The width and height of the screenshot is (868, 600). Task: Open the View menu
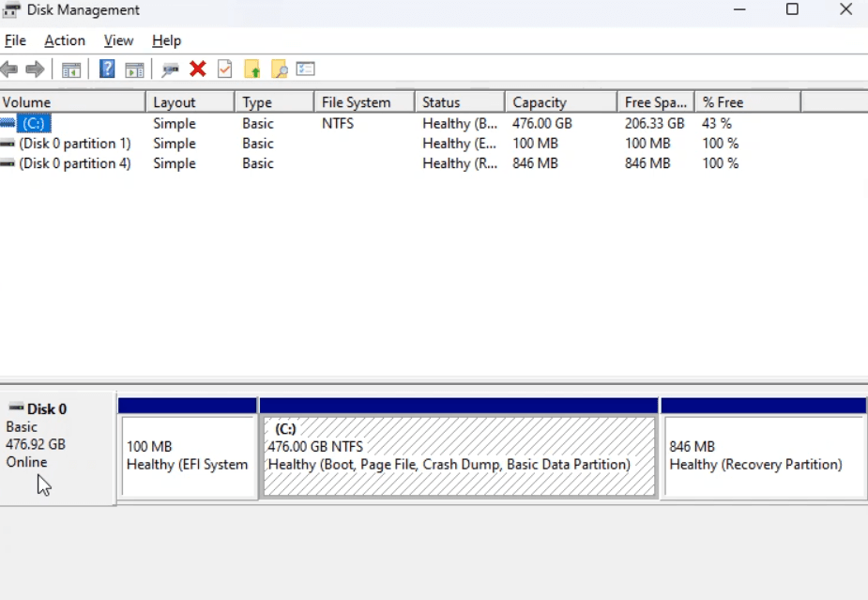[118, 40]
